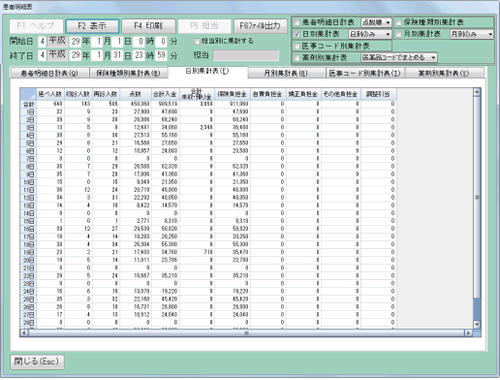This screenshot has height=380, width=500.
Task: Click the 開始日 minute field
Action: click(161, 41)
